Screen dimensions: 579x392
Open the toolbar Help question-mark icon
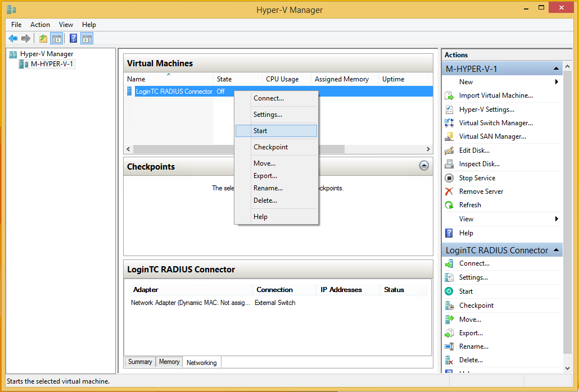(74, 38)
